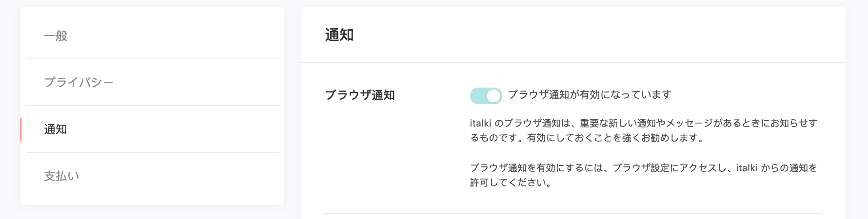Click the ブラウザ通知が有効になっています toggle label
This screenshot has height=219, width=868.
click(590, 95)
